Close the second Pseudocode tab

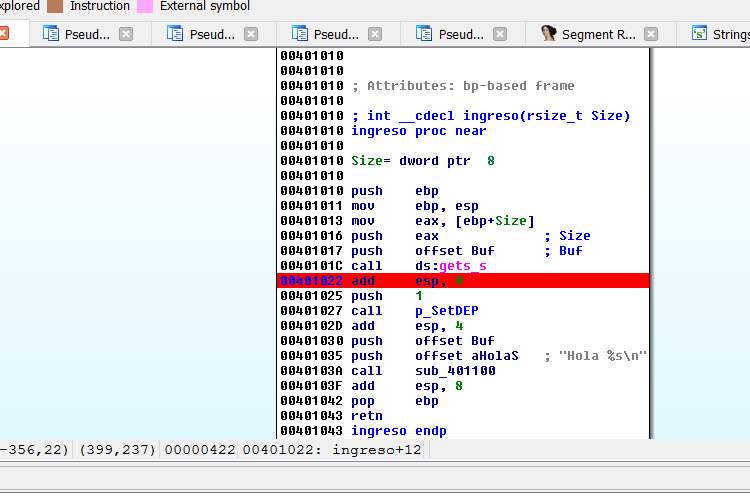click(x=251, y=34)
